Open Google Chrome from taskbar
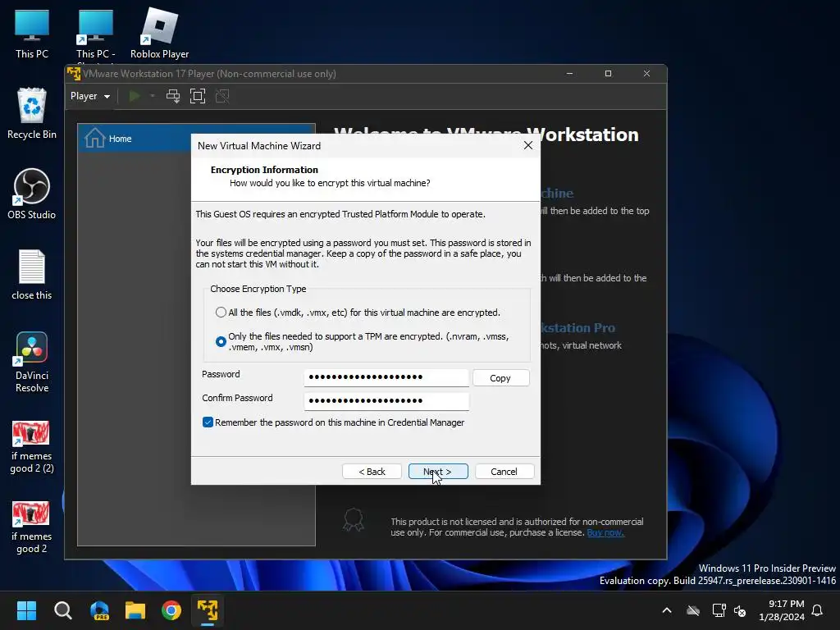Image resolution: width=840 pixels, height=630 pixels. point(171,610)
